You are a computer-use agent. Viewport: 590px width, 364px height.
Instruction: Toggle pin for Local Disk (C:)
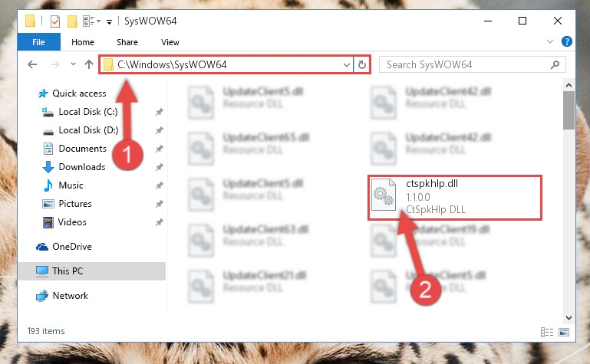tap(160, 112)
